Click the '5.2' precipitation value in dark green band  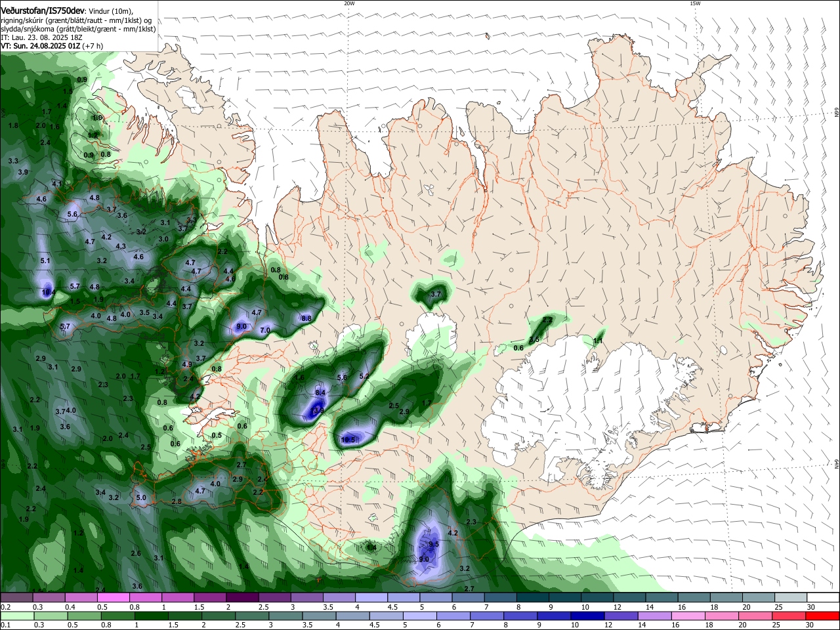pos(365,376)
